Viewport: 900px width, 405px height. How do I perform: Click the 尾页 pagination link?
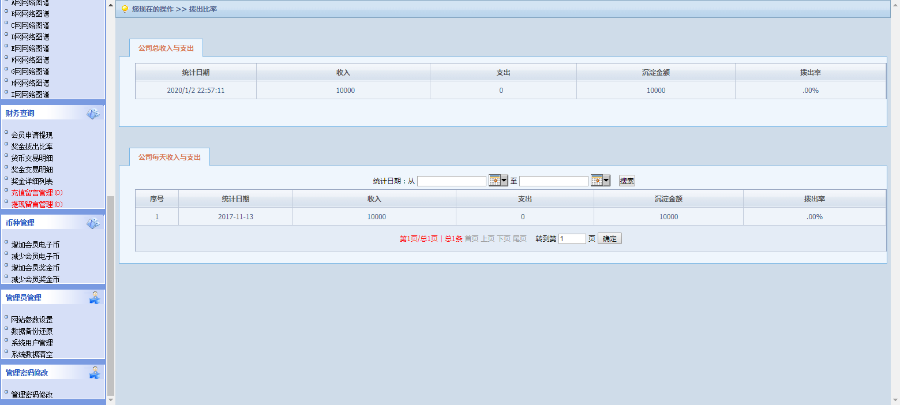[519, 239]
